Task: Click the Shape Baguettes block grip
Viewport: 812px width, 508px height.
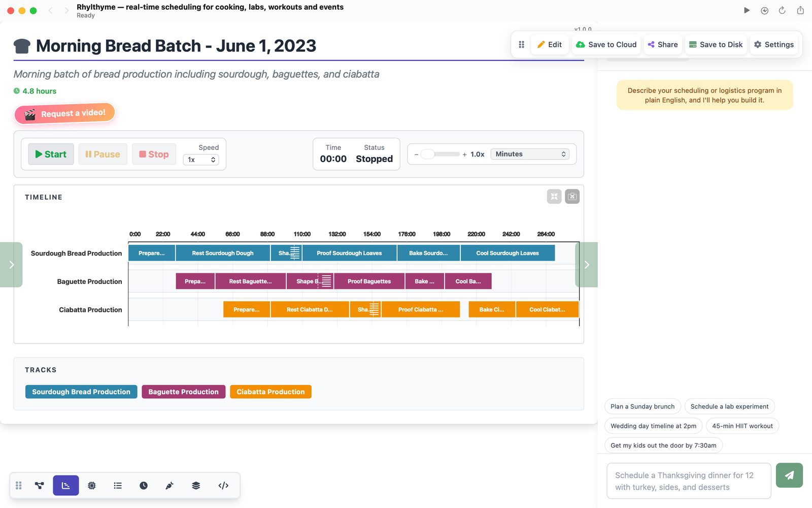Action: (x=326, y=281)
